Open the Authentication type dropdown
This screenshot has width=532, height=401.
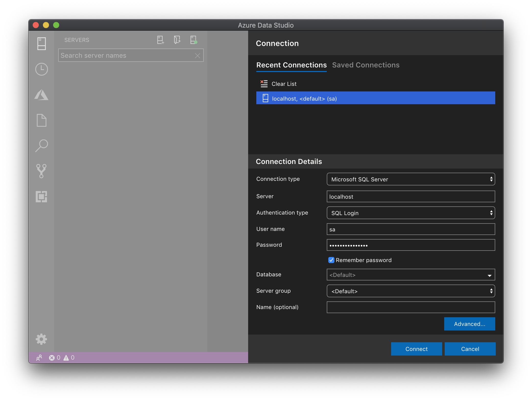pyautogui.click(x=410, y=213)
